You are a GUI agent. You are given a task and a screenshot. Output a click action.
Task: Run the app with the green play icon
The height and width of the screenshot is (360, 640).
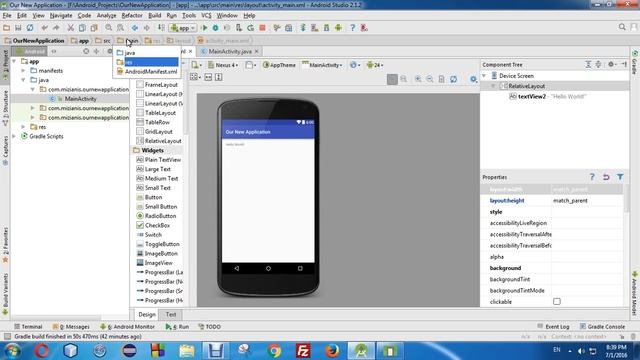click(204, 28)
